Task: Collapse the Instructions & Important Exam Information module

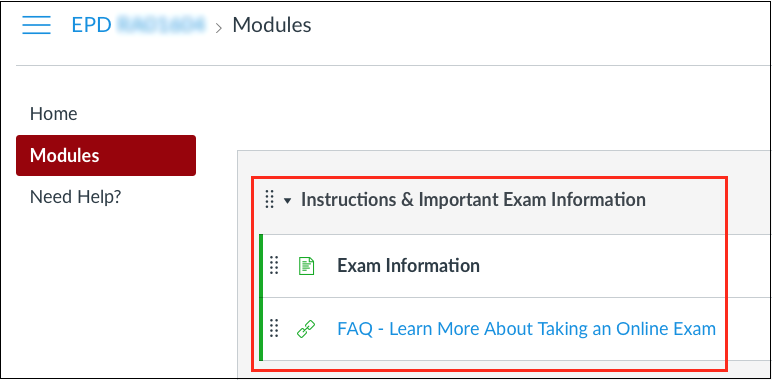Action: pyautogui.click(x=288, y=200)
